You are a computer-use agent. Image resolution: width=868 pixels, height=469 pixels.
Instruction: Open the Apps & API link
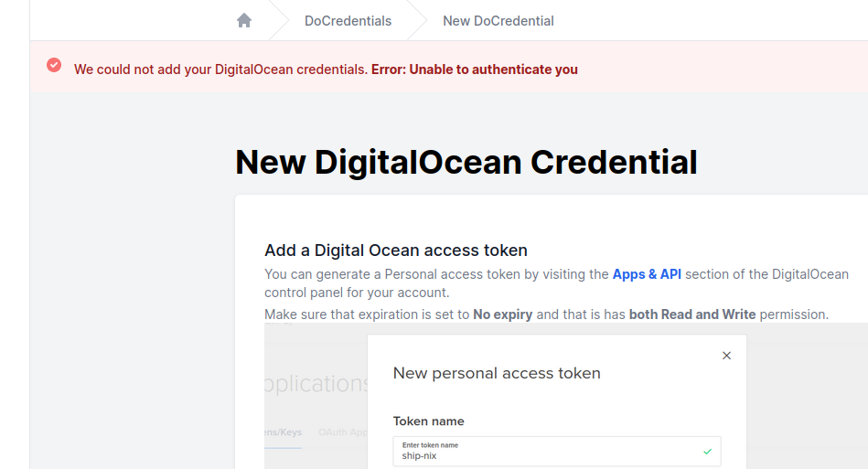point(647,274)
